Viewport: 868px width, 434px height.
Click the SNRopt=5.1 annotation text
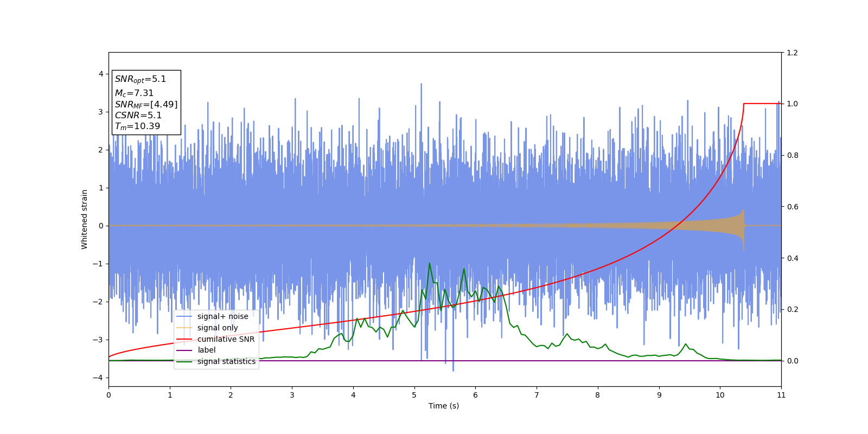click(141, 79)
